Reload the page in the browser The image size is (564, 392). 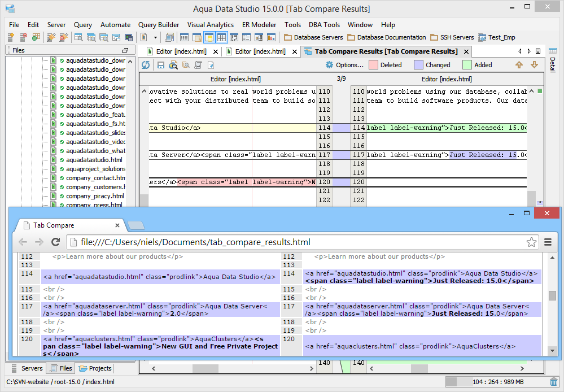(55, 242)
